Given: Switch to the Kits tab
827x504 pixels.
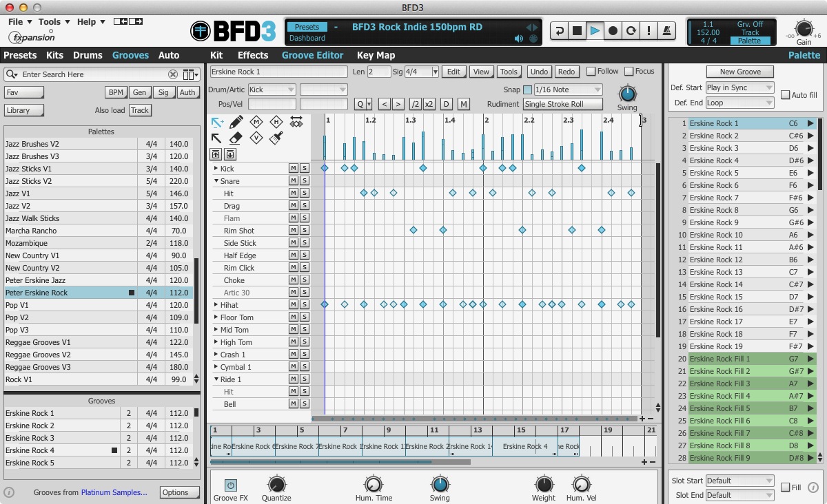Looking at the screenshot, I should tap(55, 55).
